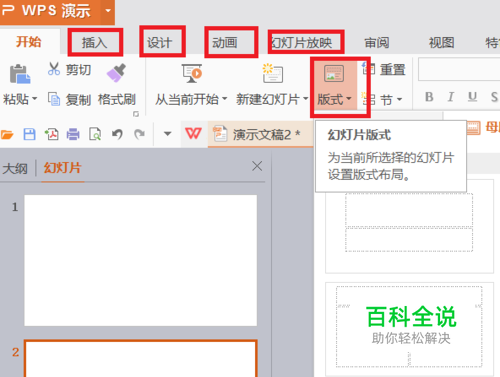The width and height of the screenshot is (500, 377).
Task: Toggle strikethrough formatting S
Action: pos(494,97)
